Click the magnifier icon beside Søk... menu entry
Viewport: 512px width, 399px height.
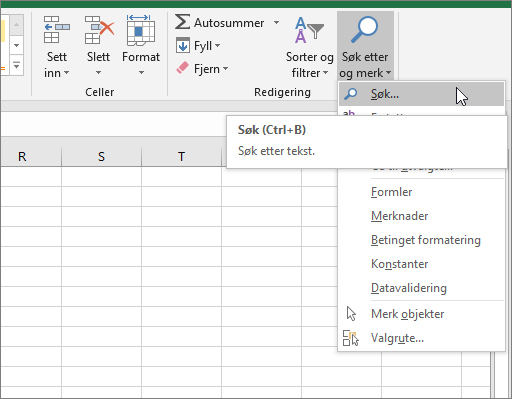pyautogui.click(x=350, y=94)
